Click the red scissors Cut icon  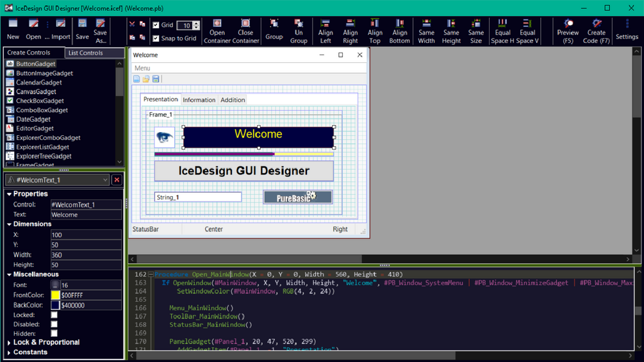(x=132, y=24)
